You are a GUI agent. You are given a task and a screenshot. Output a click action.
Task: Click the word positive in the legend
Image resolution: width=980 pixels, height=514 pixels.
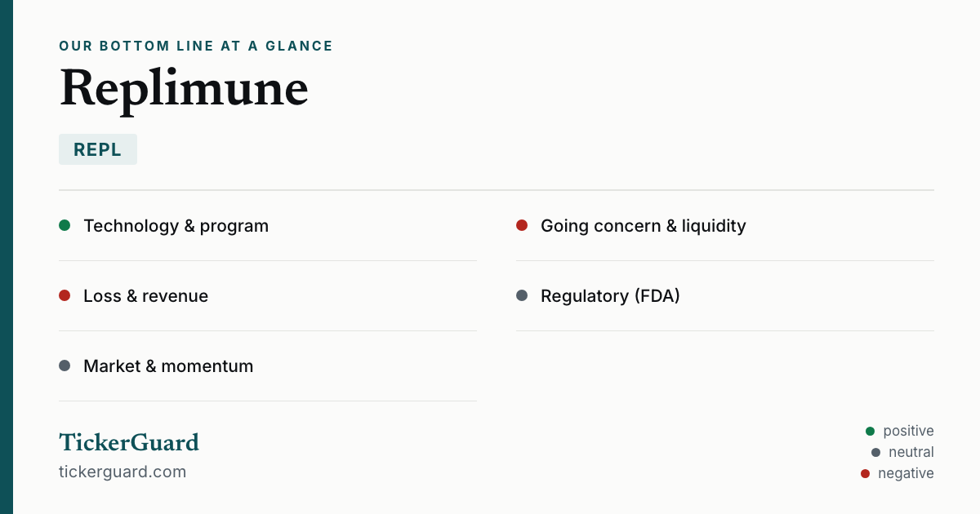point(908,431)
